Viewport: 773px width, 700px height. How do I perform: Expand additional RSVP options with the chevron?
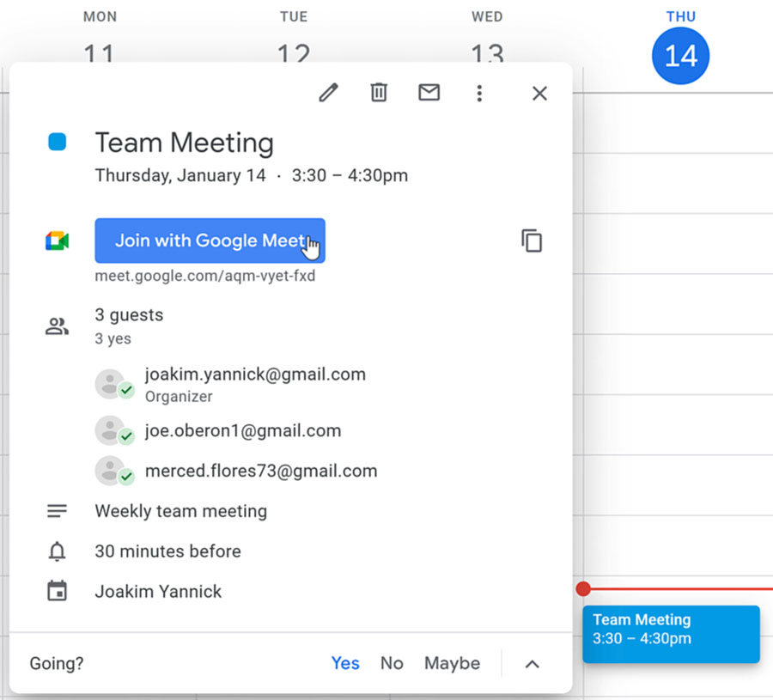[532, 663]
